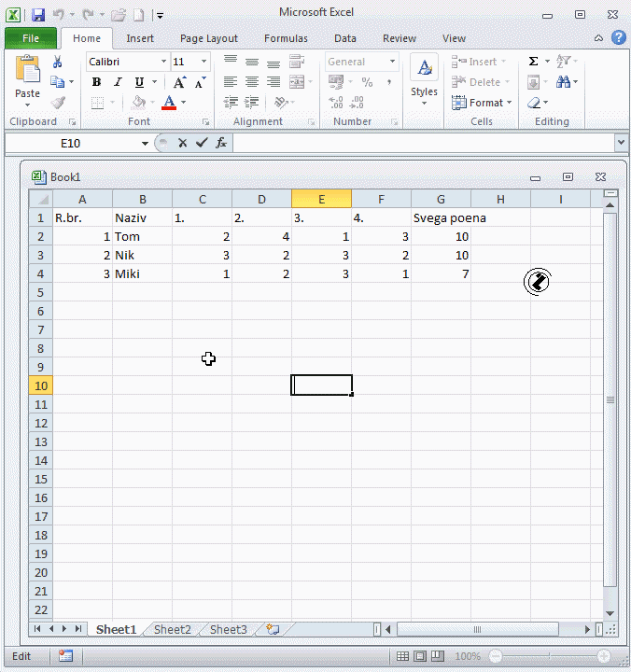The width and height of the screenshot is (631, 672).
Task: Open the Formulas ribbon tab
Action: 286,38
